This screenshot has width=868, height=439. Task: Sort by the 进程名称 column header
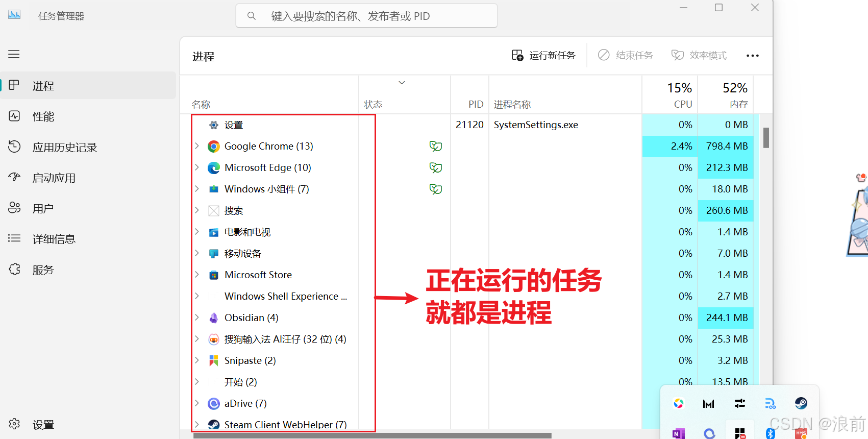pyautogui.click(x=512, y=105)
